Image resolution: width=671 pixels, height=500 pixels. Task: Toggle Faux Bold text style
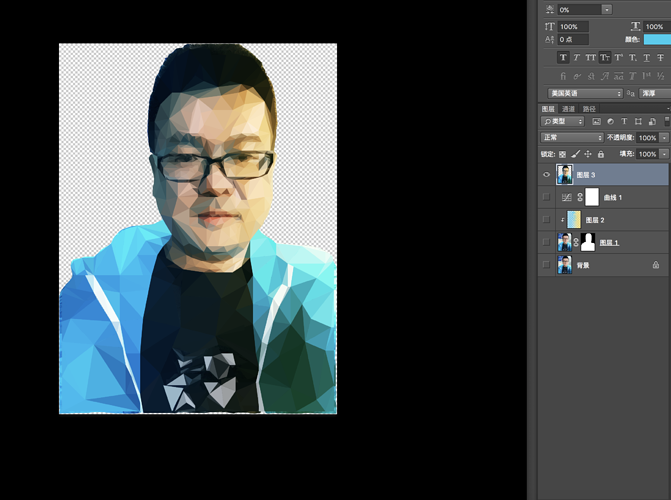(x=563, y=57)
